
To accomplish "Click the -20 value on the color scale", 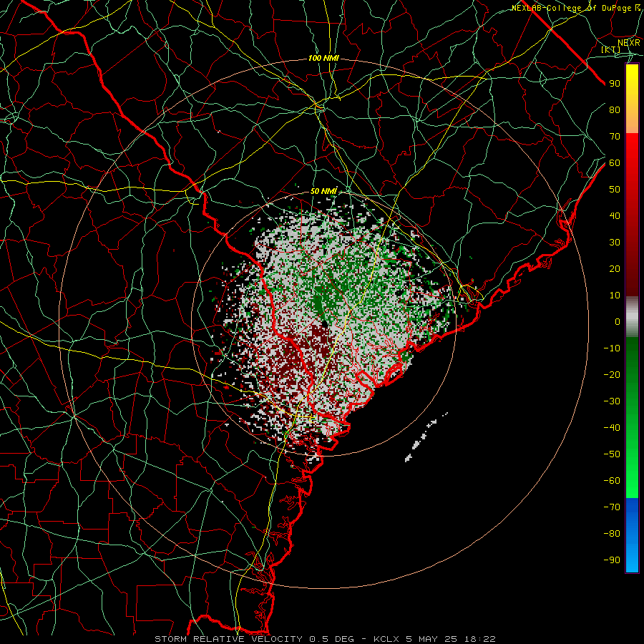I will click(612, 375).
